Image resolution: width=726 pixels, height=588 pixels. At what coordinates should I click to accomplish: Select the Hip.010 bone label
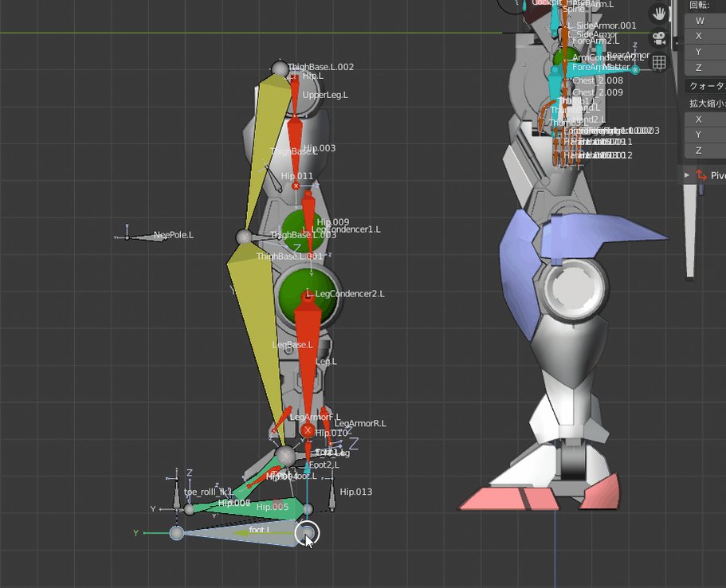coord(331,433)
